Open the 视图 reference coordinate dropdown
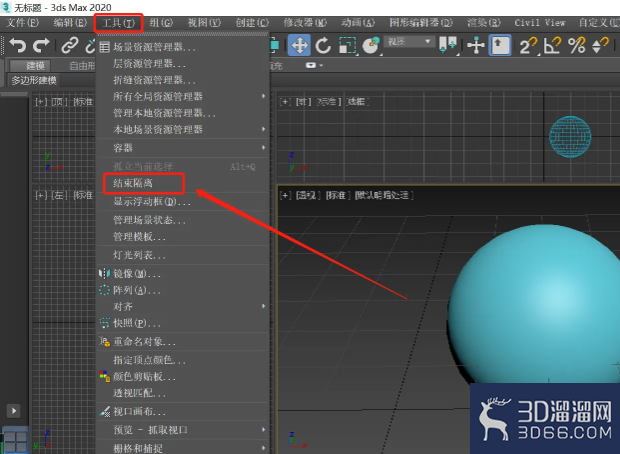 [409, 42]
